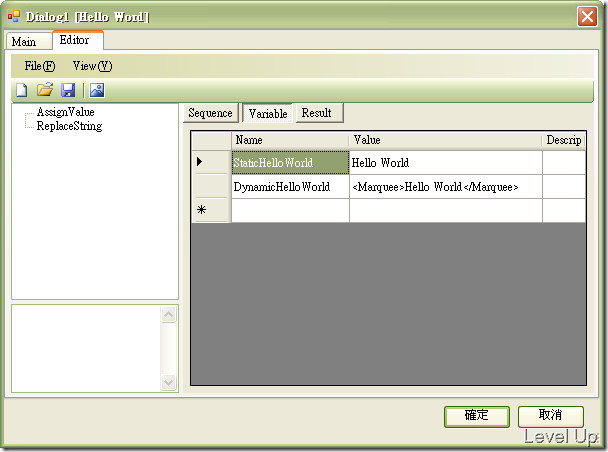This screenshot has height=452, width=608.
Task: Click the Value column header
Action: point(446,140)
